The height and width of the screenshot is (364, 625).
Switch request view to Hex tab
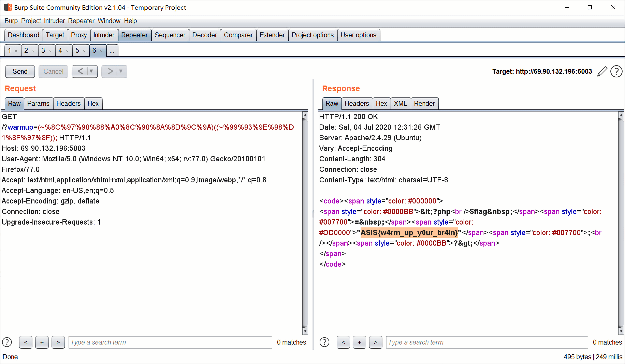point(93,104)
